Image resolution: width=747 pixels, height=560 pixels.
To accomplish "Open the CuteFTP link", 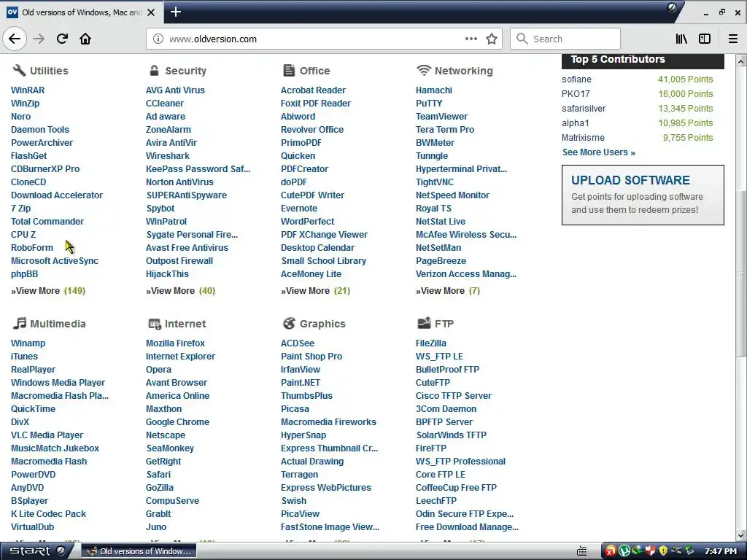I will coord(433,382).
